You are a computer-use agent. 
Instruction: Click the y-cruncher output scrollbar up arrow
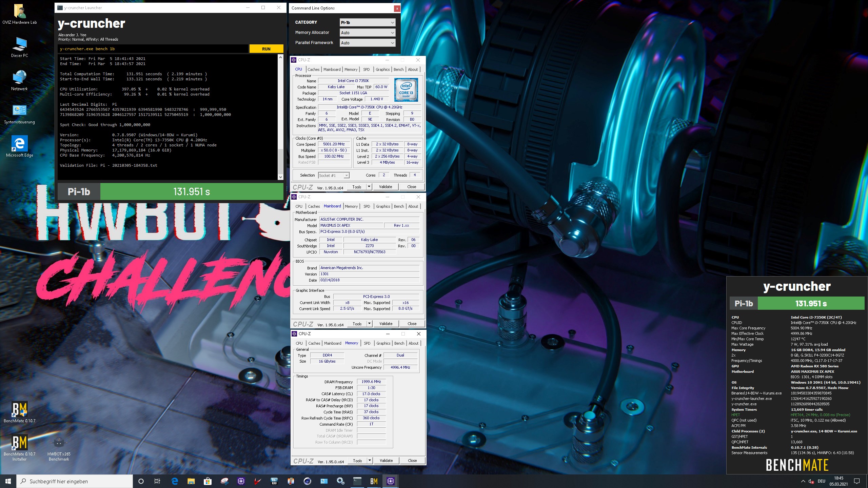(280, 57)
